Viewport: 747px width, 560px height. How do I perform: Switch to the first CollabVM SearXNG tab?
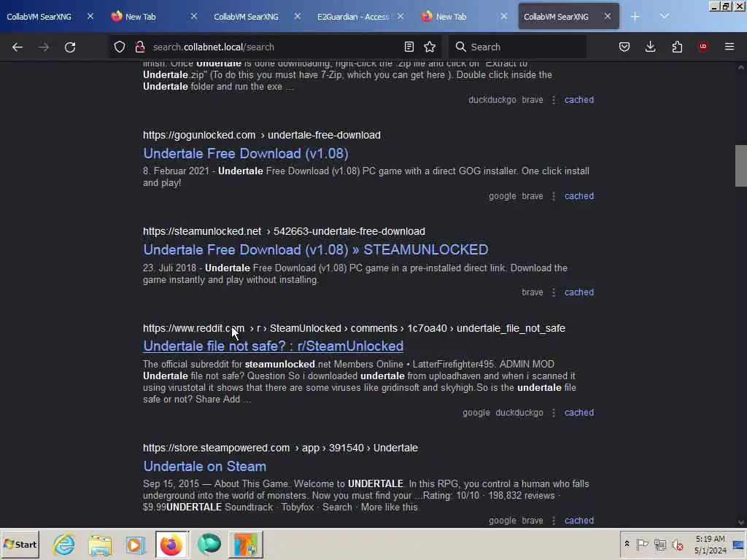point(39,17)
